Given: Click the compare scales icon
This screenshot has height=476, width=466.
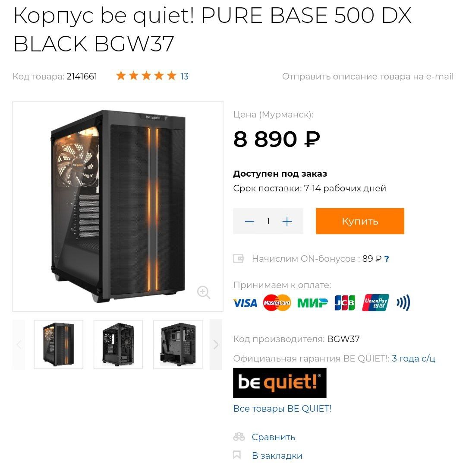Looking at the screenshot, I should (239, 437).
